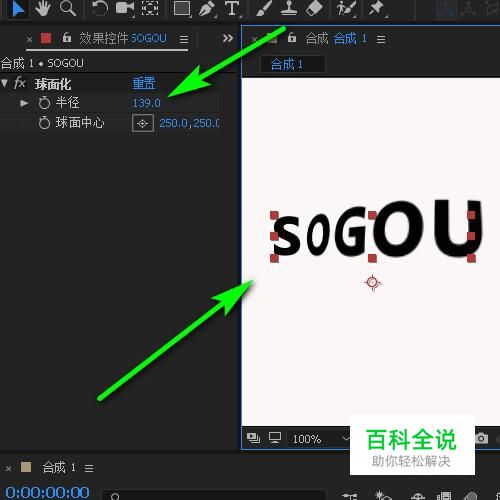Open the 合成 1 timeline panel menu
This screenshot has height=500, width=500.
click(x=89, y=468)
